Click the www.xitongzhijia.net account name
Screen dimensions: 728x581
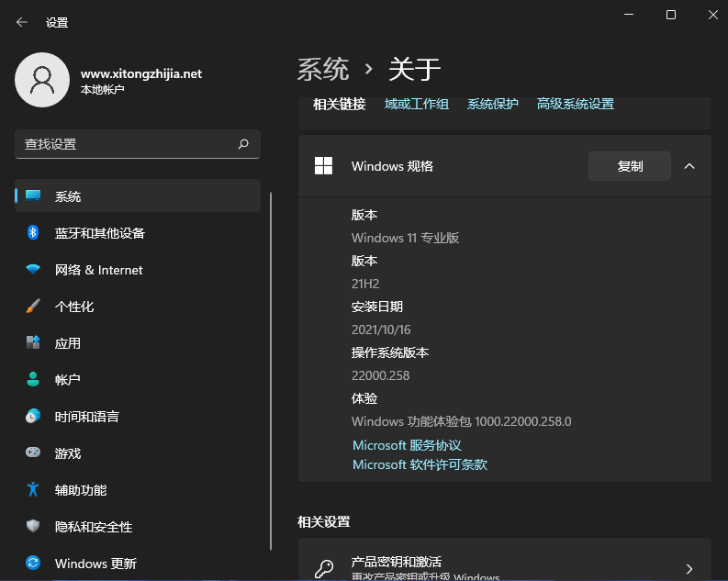tap(141, 73)
